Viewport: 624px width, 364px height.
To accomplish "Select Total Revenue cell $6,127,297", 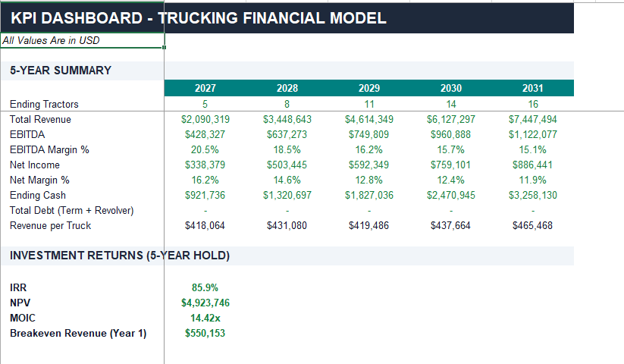I will point(451,119).
